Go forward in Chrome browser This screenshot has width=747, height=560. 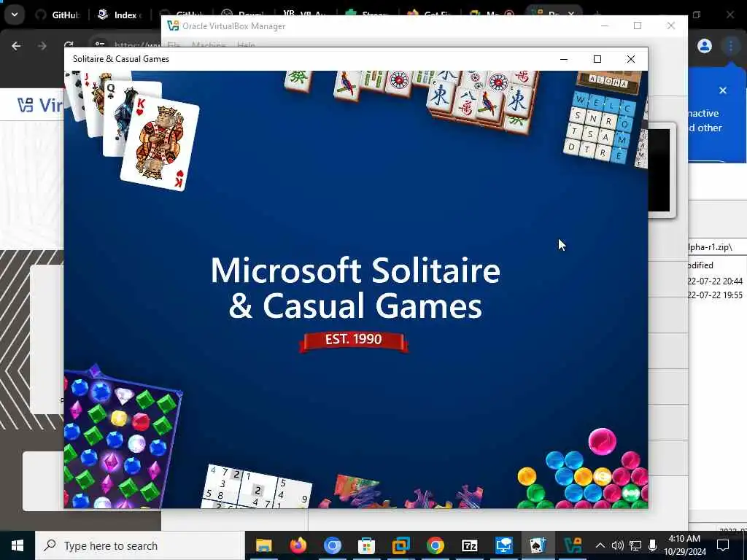(42, 46)
